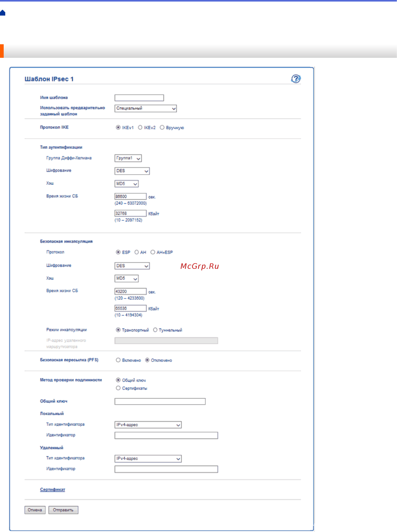This screenshot has width=397, height=532.
Task: Click the 'Отмена' cancel button
Action: tap(35, 510)
